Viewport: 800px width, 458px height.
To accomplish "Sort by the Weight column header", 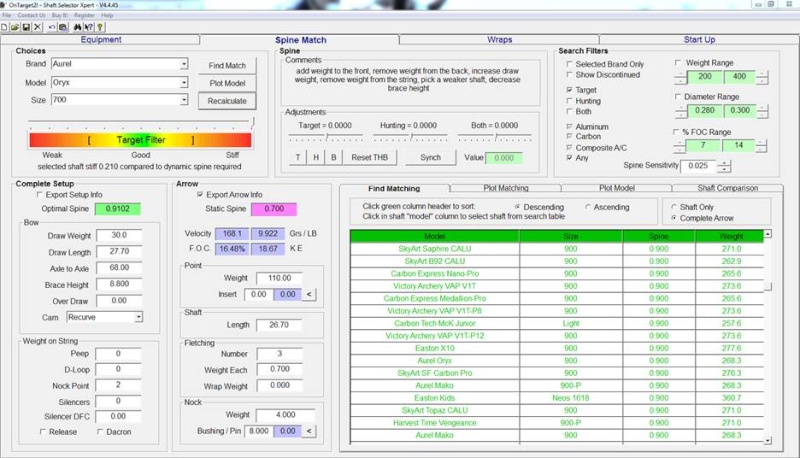I will pyautogui.click(x=729, y=236).
